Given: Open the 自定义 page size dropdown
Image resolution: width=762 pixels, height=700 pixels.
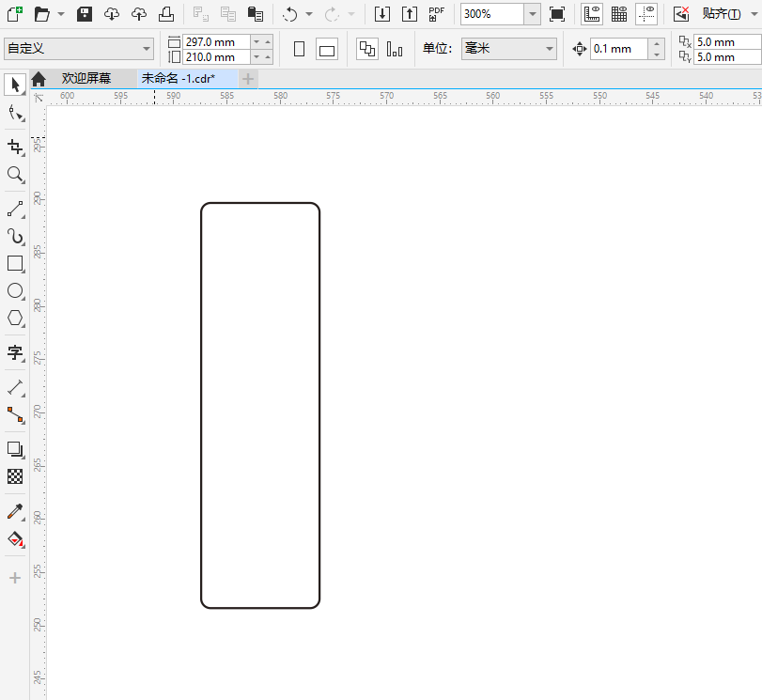Looking at the screenshot, I should 79,49.
